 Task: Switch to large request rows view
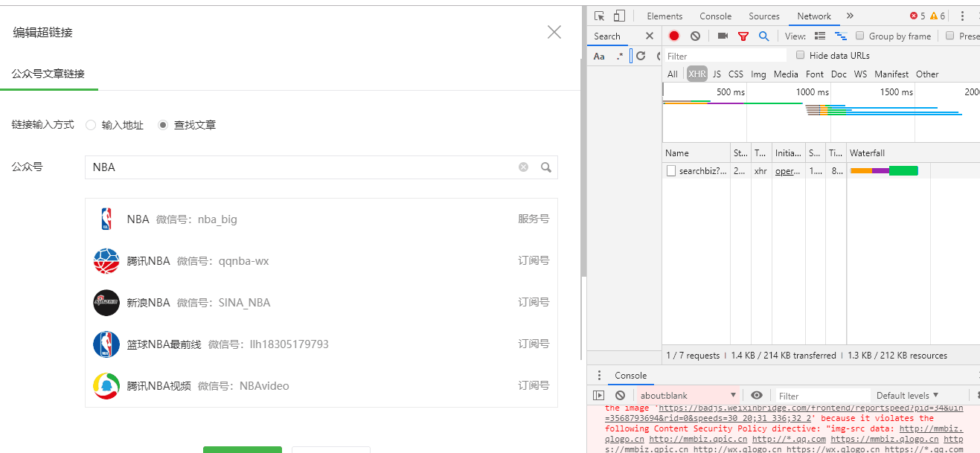click(820, 36)
